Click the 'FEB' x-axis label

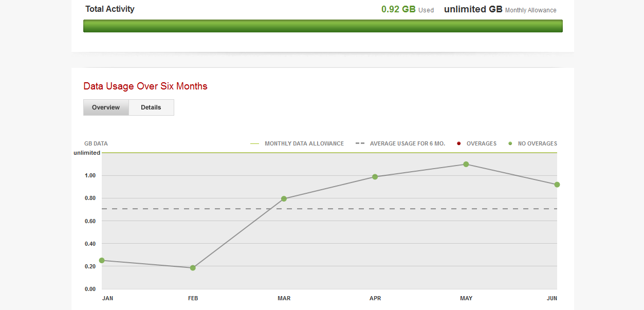point(193,298)
